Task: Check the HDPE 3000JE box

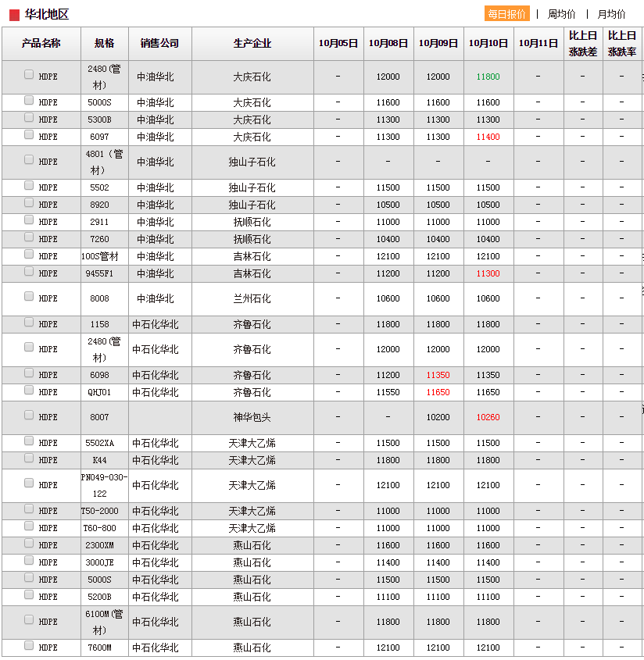Action: [29, 561]
